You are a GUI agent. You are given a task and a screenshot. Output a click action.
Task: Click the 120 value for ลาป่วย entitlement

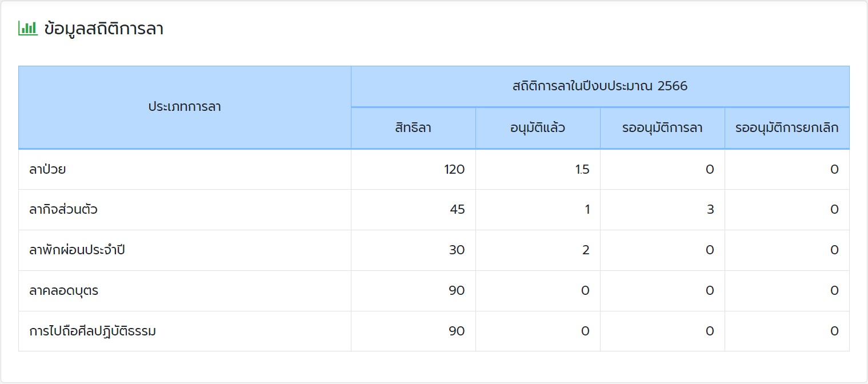click(454, 169)
